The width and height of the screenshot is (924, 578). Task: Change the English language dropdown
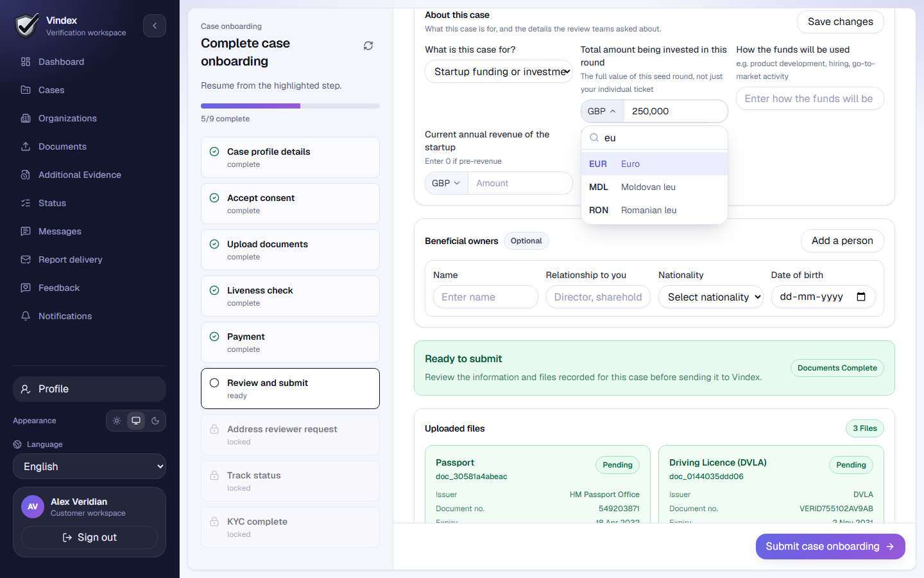pyautogui.click(x=89, y=466)
